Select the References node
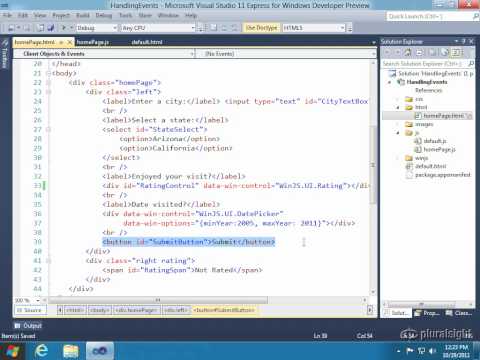Image resolution: width=480 pixels, height=360 pixels. tap(428, 90)
